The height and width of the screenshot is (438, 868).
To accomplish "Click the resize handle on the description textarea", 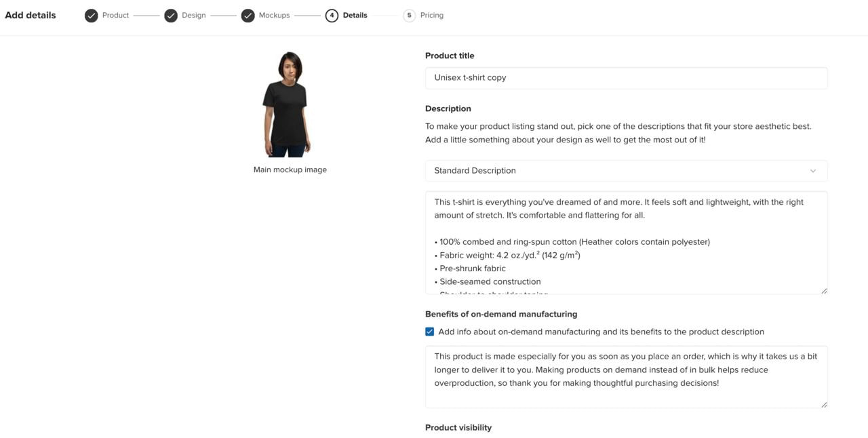I will [x=825, y=290].
